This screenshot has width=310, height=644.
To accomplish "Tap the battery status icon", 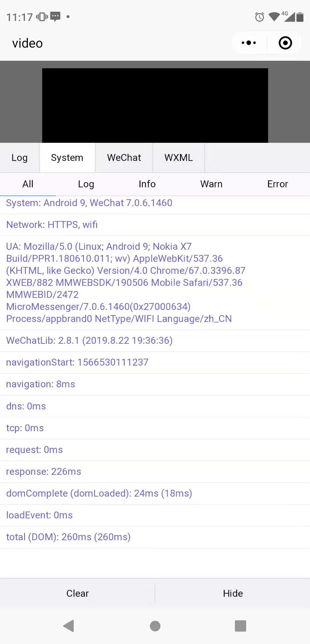I will pyautogui.click(x=300, y=17).
